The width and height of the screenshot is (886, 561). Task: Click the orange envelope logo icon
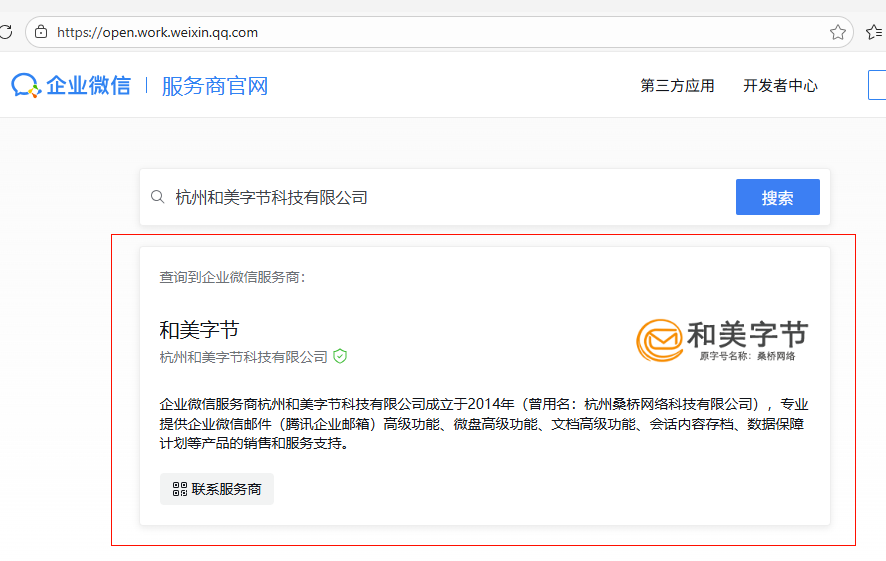coord(659,341)
